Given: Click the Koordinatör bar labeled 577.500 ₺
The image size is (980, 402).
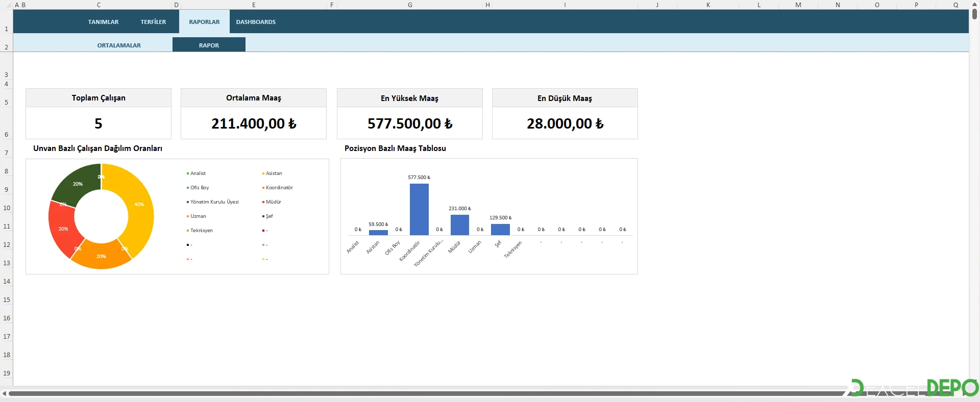Looking at the screenshot, I should 419,209.
